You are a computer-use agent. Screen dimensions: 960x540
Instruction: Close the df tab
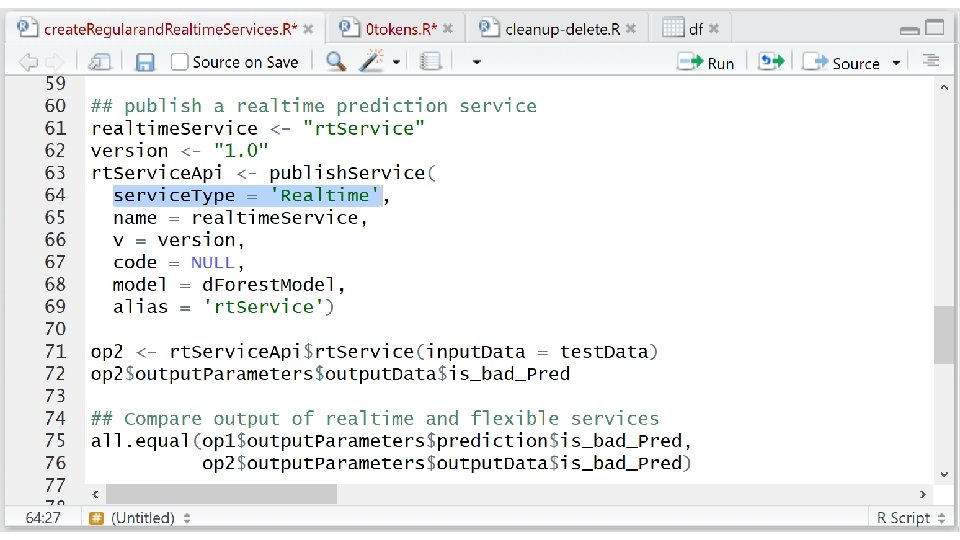coord(713,29)
